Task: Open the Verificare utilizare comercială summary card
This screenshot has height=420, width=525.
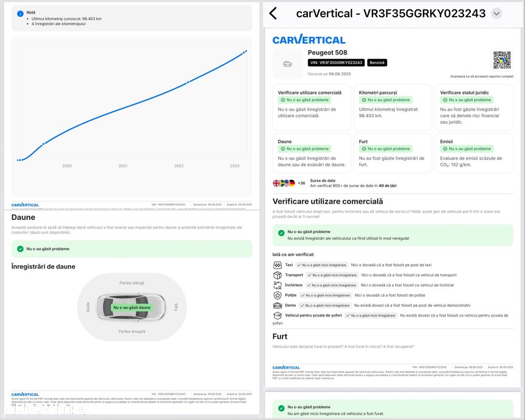Action: coord(312,107)
